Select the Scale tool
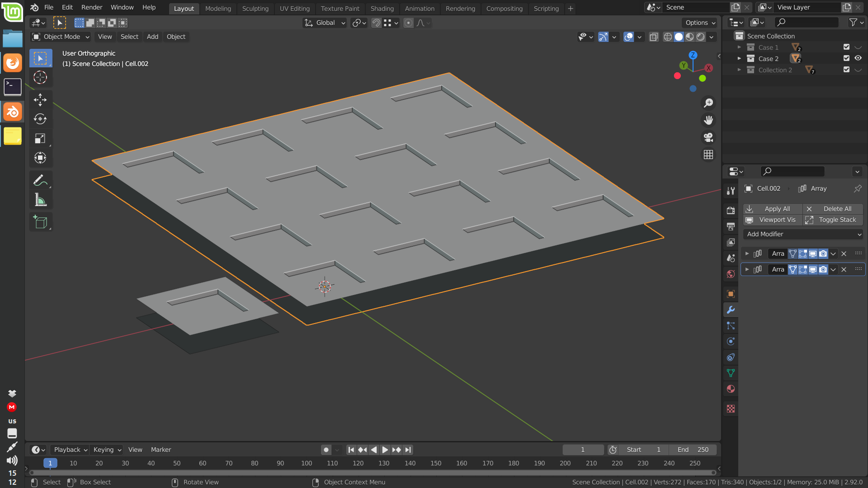 pyautogui.click(x=40, y=138)
